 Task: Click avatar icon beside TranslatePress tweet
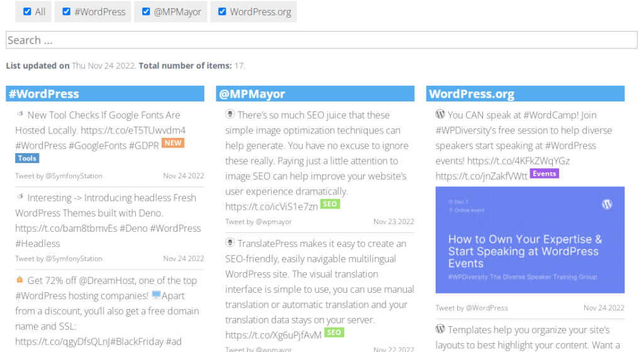(230, 243)
